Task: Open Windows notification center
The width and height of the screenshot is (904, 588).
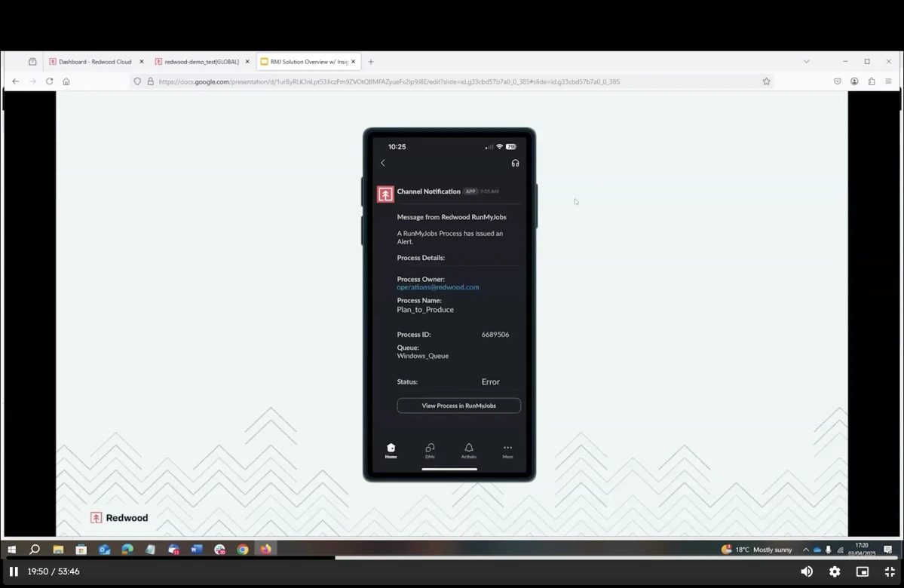Action: pos(888,550)
